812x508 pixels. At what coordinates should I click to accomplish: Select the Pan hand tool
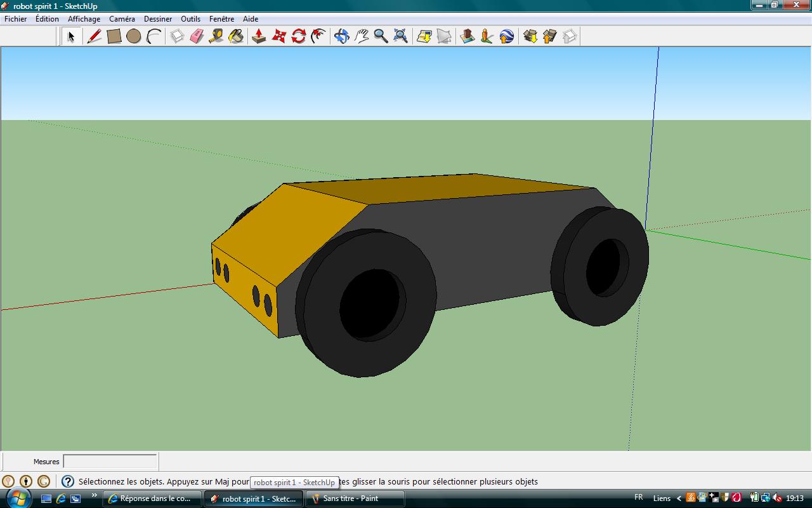pyautogui.click(x=362, y=36)
